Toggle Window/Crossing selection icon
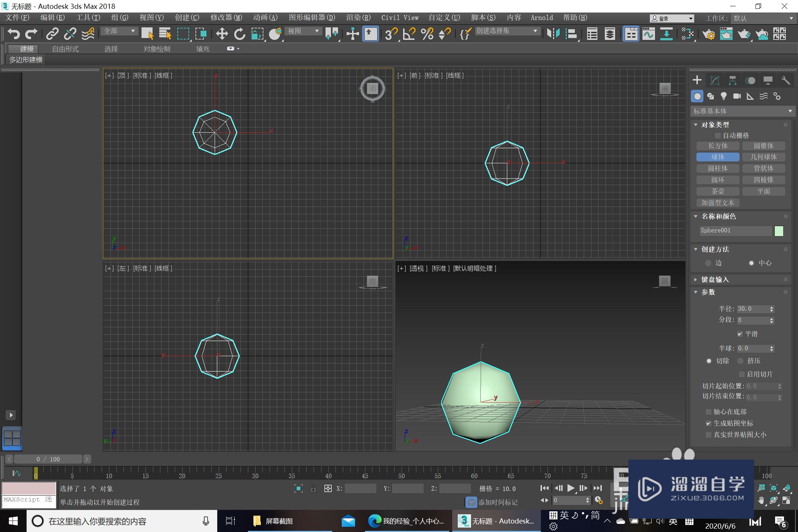Screen dimensions: 798x532 point(201,34)
